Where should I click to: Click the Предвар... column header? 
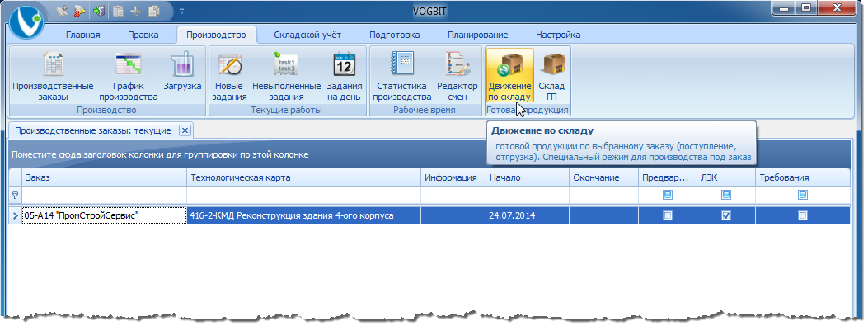coord(667,177)
